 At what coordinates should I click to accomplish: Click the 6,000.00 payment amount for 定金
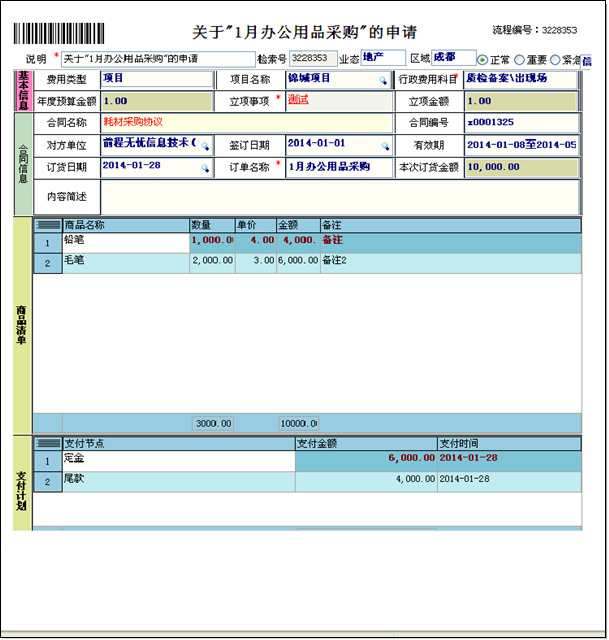coord(366,462)
